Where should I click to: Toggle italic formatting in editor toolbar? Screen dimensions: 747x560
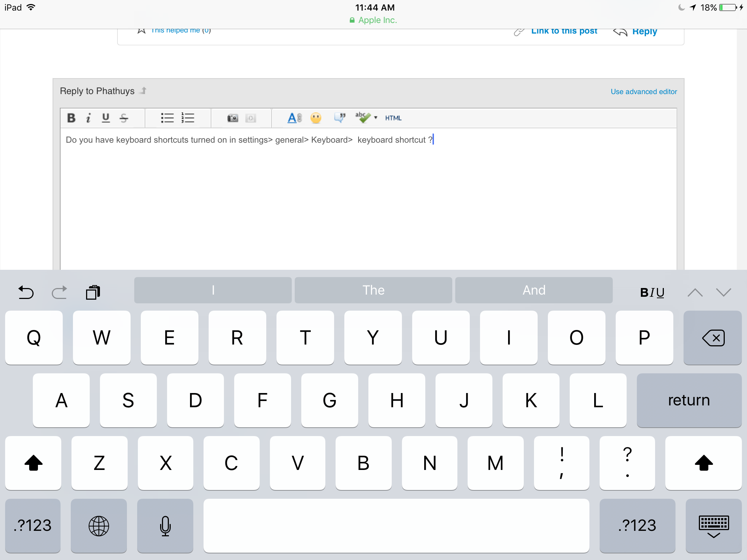click(88, 118)
